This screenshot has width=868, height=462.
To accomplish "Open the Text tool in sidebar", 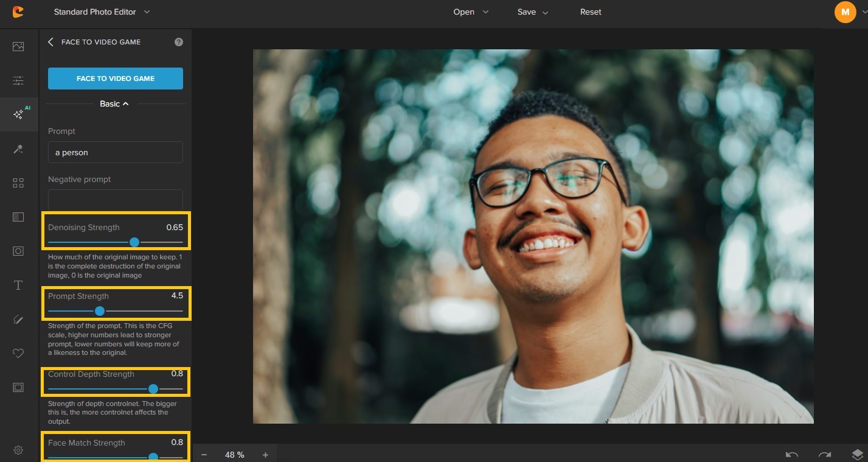I will tap(18, 285).
